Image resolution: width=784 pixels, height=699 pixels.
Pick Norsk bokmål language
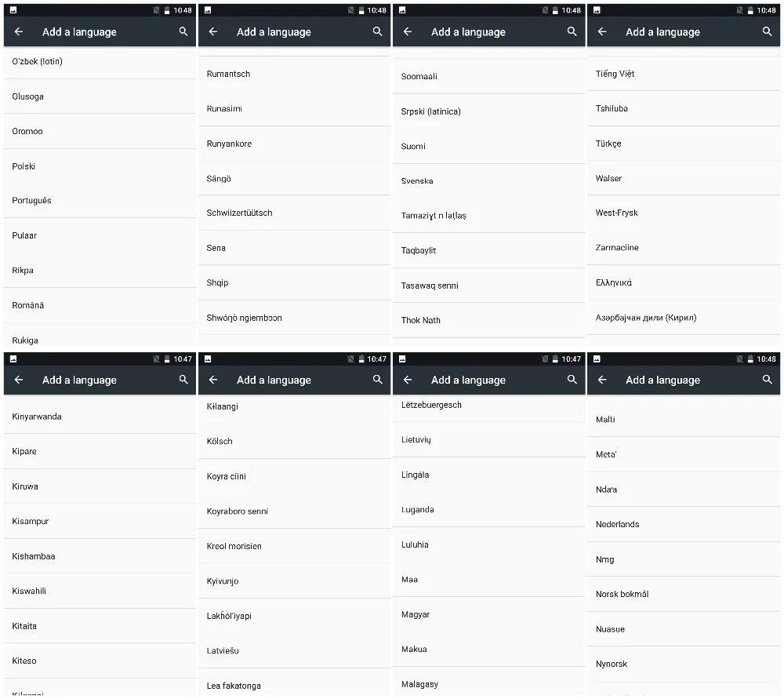point(684,594)
